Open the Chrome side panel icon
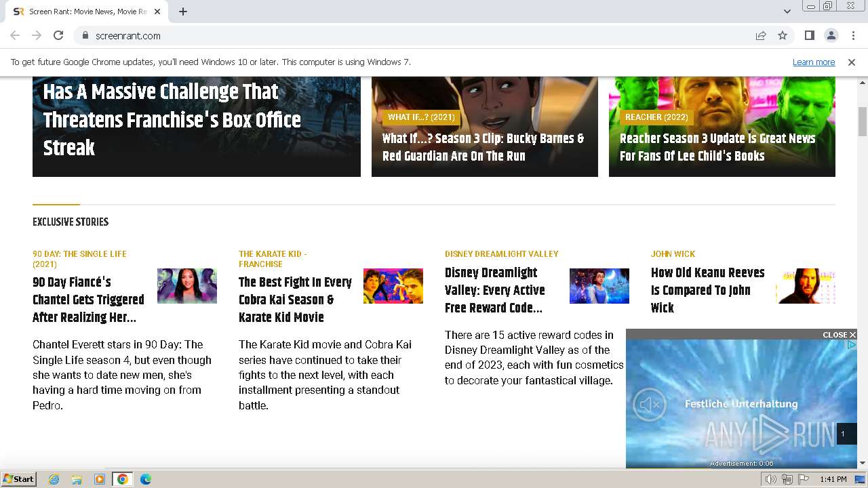This screenshot has width=868, height=488. [809, 35]
